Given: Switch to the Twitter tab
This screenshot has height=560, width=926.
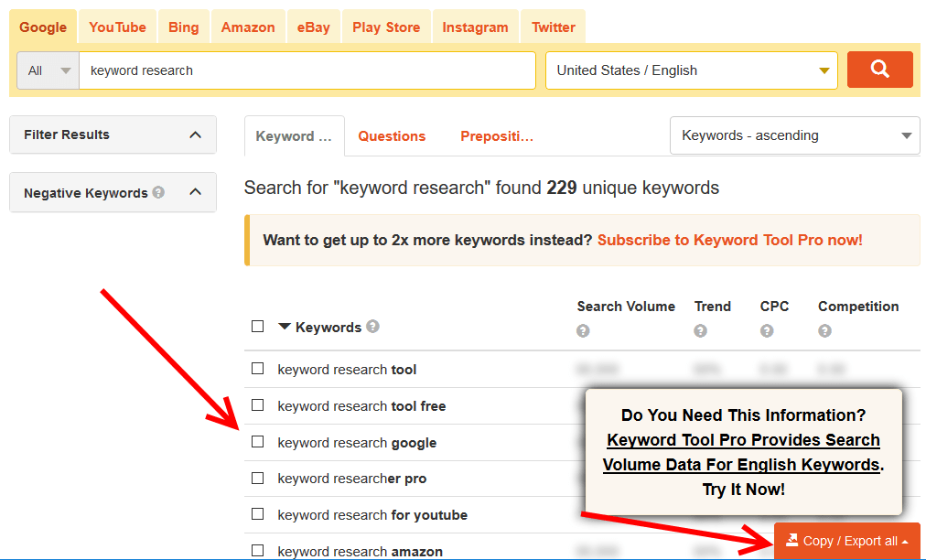Looking at the screenshot, I should [x=554, y=27].
